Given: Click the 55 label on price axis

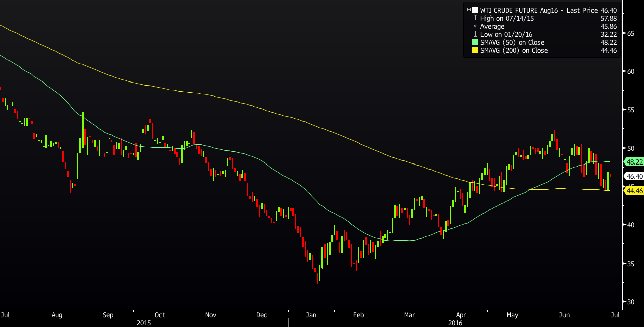Looking at the screenshot, I should tap(630, 110).
